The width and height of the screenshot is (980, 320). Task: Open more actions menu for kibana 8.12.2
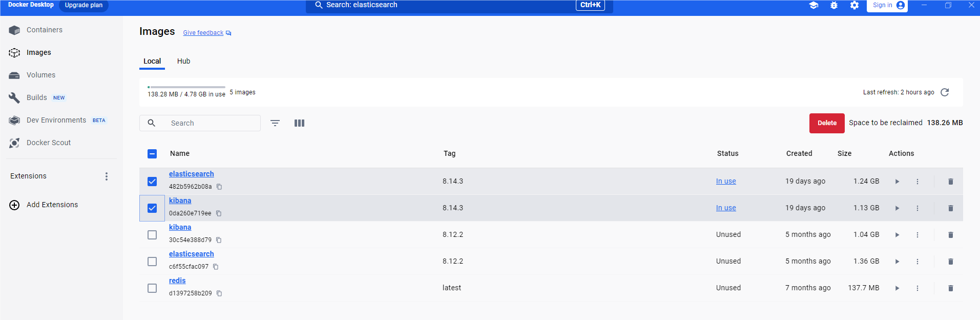[918, 235]
